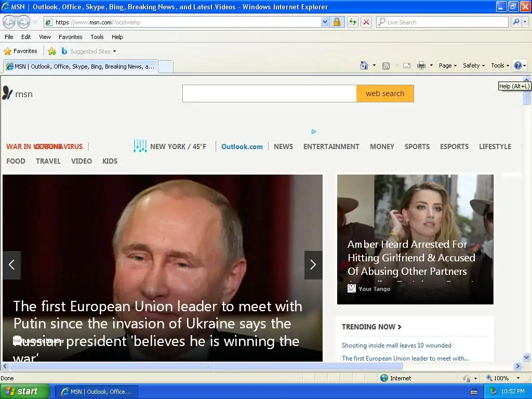Viewport: 532px width, 399px height.
Task: Click the security lock icon
Action: 337,22
